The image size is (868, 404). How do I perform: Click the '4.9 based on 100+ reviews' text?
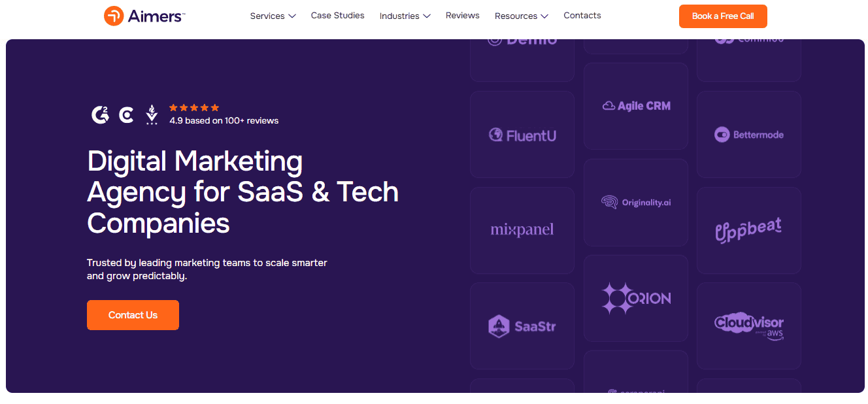(224, 120)
